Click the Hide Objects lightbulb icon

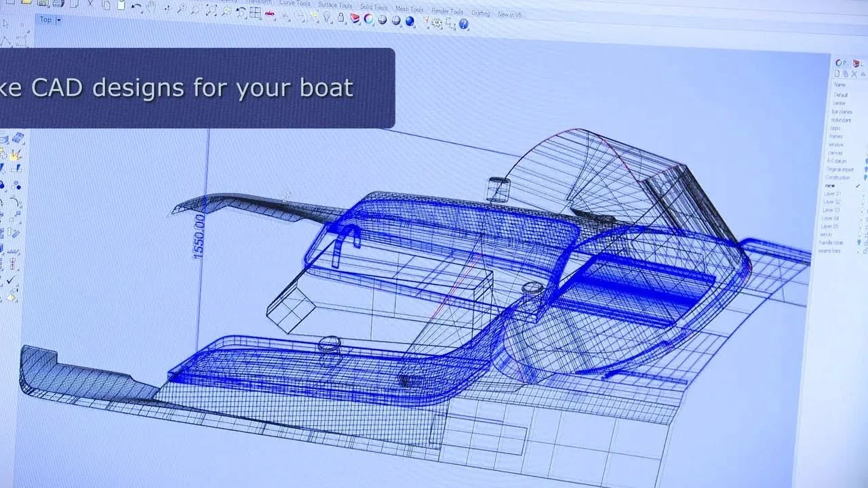[327, 16]
